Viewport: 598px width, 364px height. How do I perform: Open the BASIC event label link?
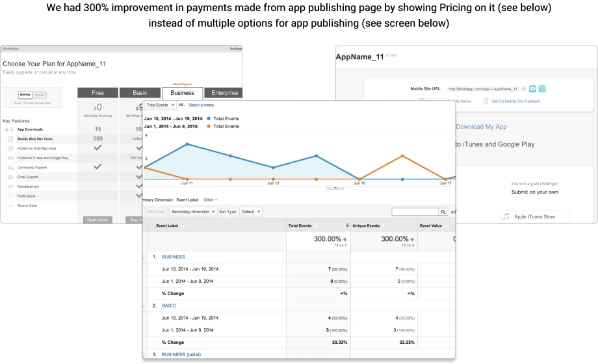[168, 305]
